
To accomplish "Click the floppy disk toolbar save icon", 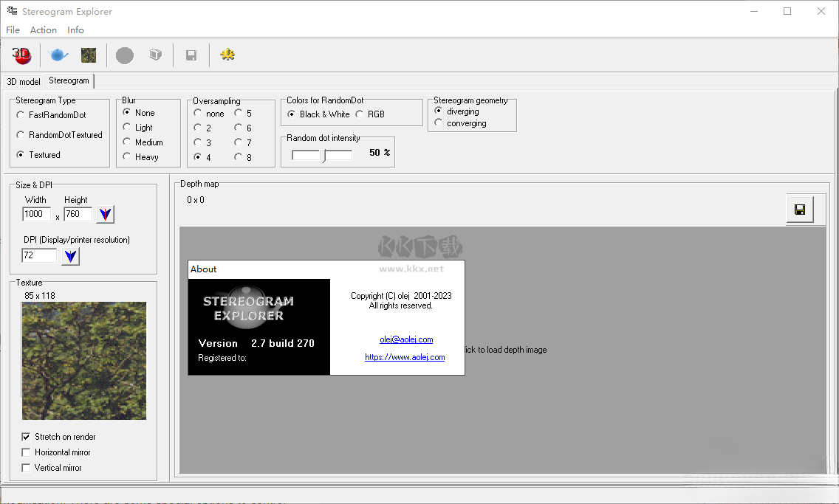I will tap(191, 55).
